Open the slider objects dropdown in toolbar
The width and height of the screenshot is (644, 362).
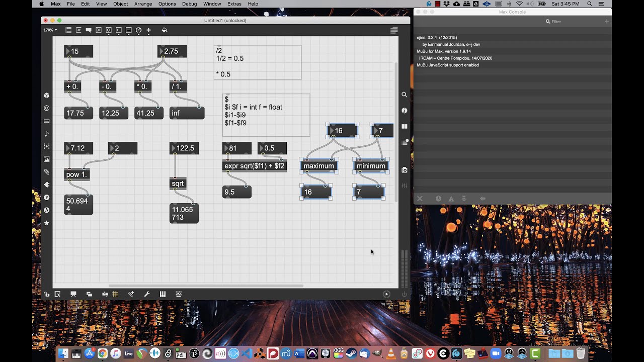(129, 30)
